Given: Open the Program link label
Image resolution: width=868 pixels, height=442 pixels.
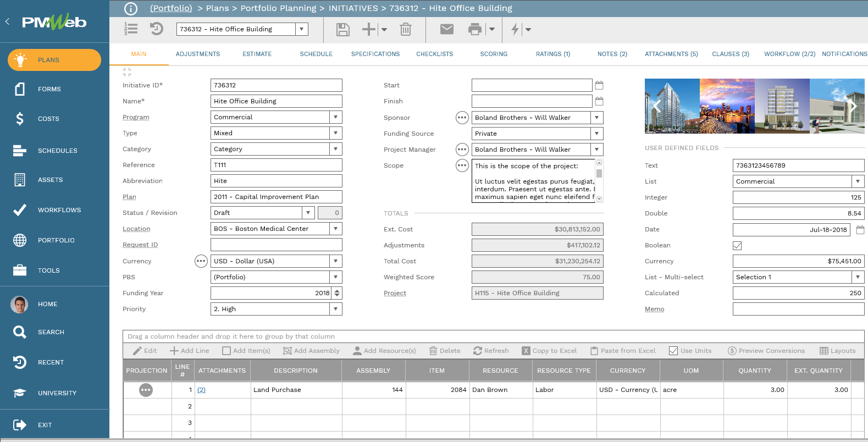Looking at the screenshot, I should coord(136,117).
